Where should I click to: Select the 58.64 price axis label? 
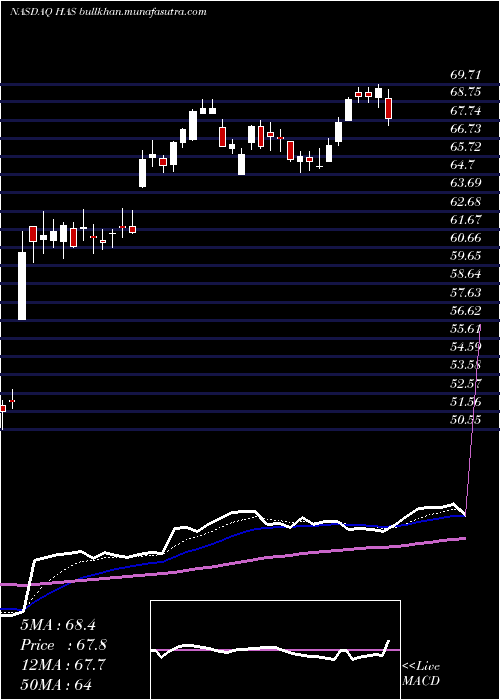(465, 275)
